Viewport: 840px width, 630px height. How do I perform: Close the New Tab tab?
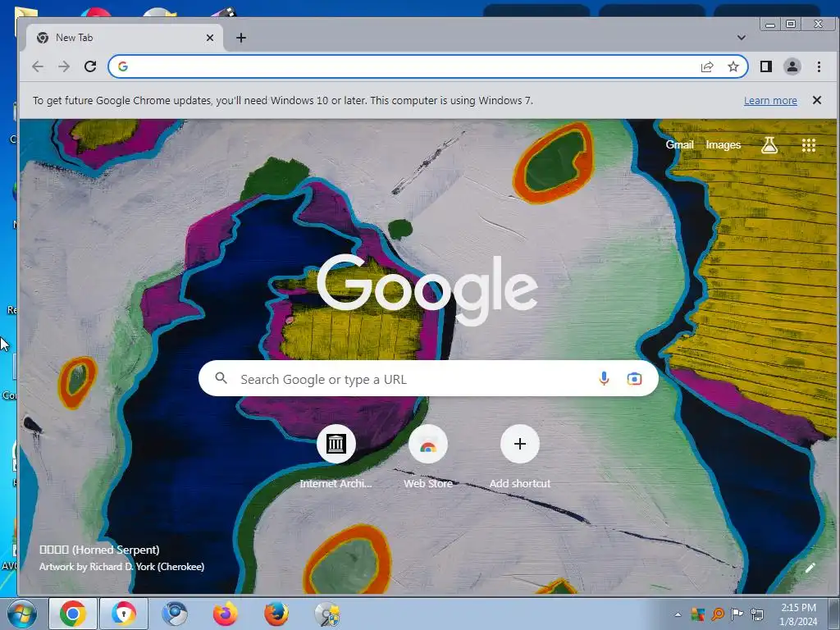click(x=210, y=38)
